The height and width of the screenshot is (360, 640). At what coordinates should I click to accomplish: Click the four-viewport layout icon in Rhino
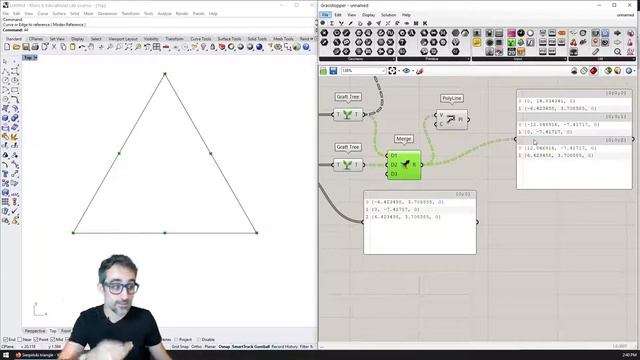pos(157,47)
